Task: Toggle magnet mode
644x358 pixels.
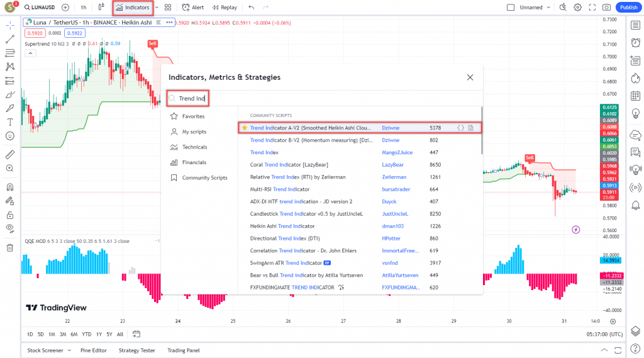Action: (x=10, y=187)
